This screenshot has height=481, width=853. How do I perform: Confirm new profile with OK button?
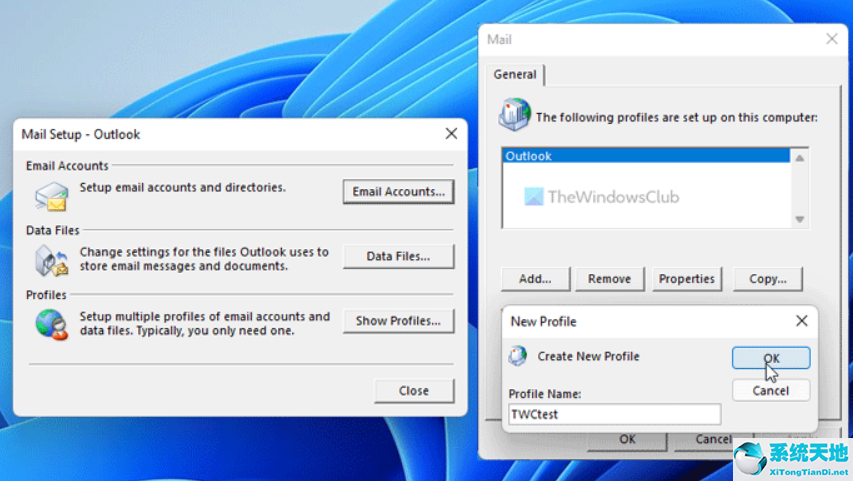pos(771,358)
